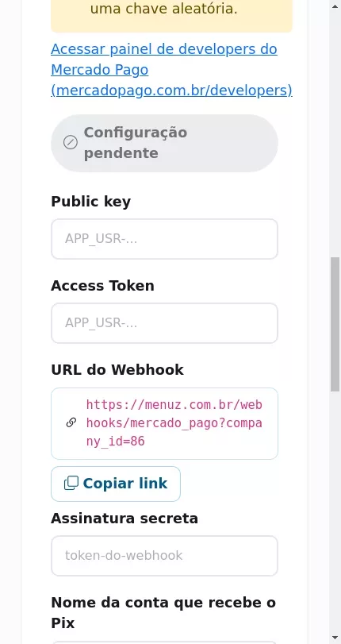
Task: Focus the Access Token input field
Action: pos(164,323)
